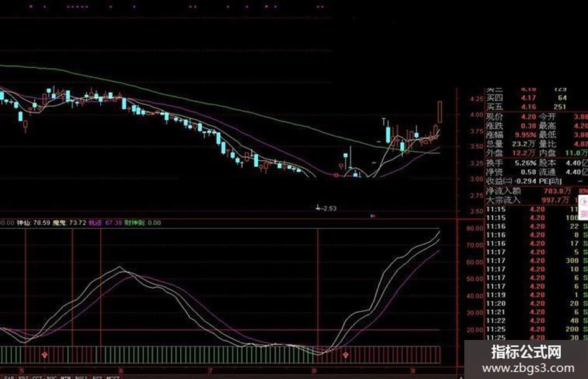Click the 买五 bid row at 4.16

point(537,107)
